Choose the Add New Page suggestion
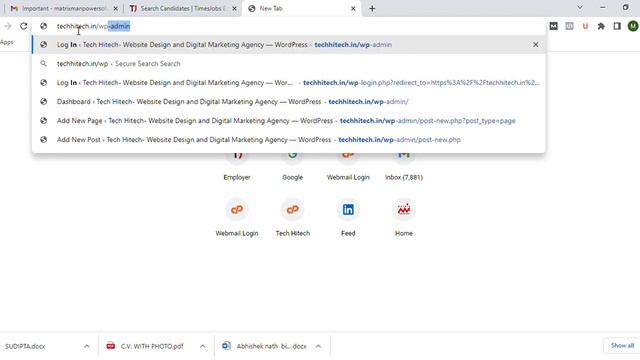640x360 pixels. 289,120
